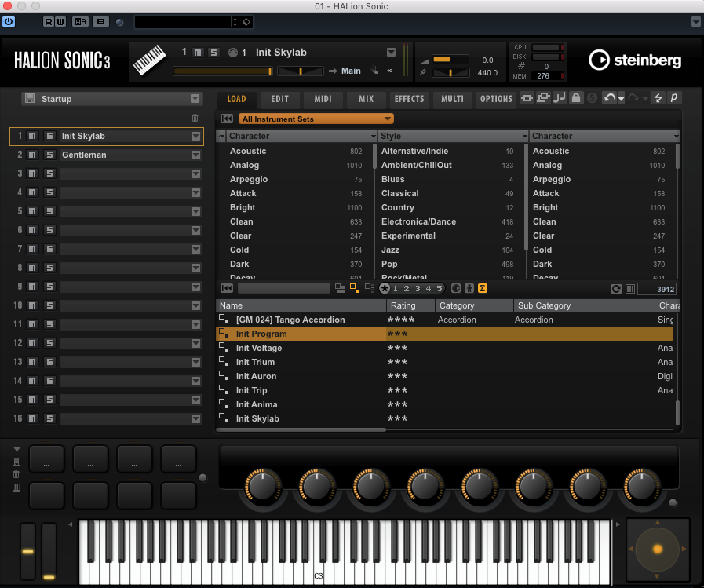704x588 pixels.
Task: Sort results by the Rating column header
Action: 410,305
